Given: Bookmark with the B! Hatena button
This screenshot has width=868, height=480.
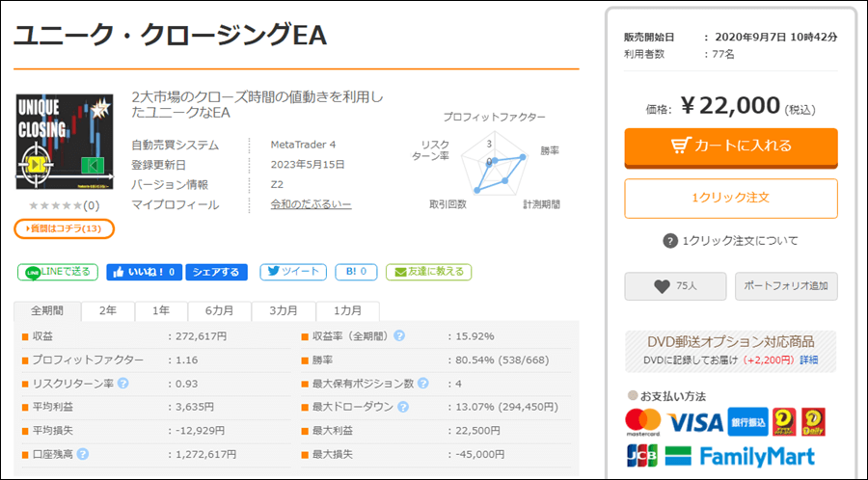Looking at the screenshot, I should 356,273.
